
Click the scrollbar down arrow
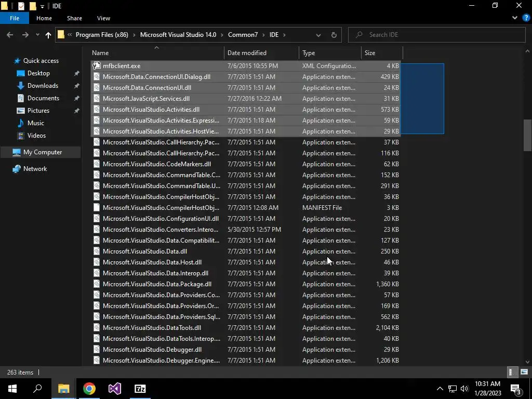[x=527, y=362]
